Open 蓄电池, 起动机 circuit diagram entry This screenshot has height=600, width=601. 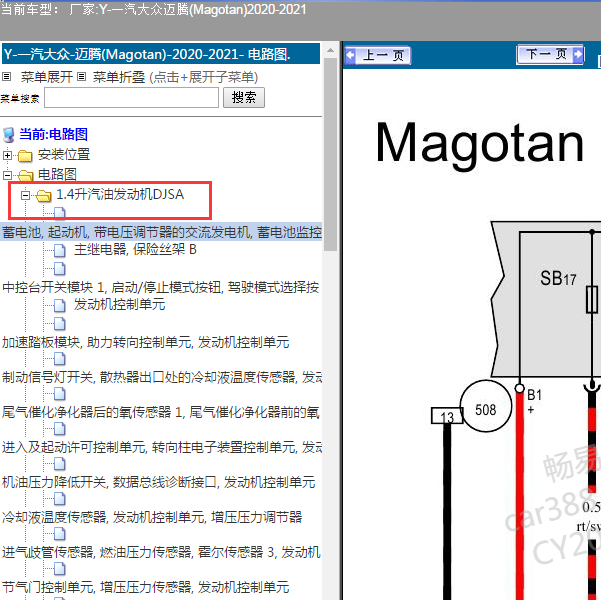(162, 232)
